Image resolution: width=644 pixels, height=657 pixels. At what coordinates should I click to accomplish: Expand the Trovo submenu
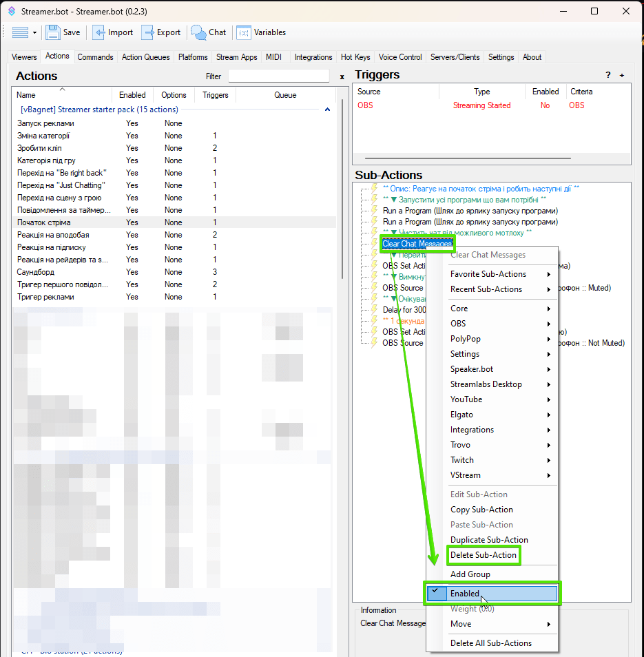click(x=500, y=445)
